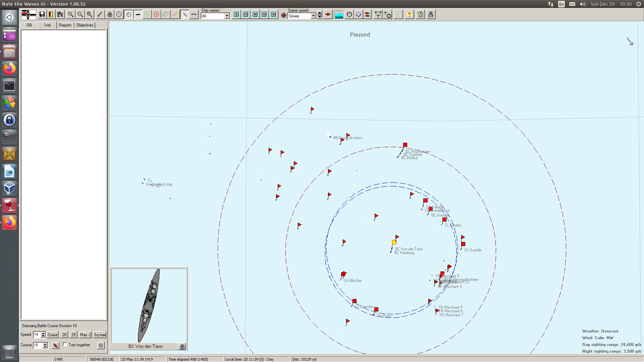Enable the Turn together checkbox
644x362 pixels.
click(65, 344)
